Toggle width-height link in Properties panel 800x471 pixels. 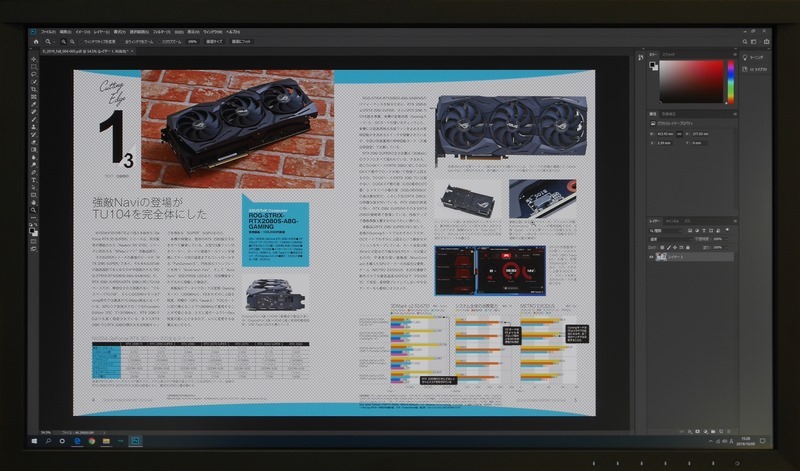click(679, 134)
